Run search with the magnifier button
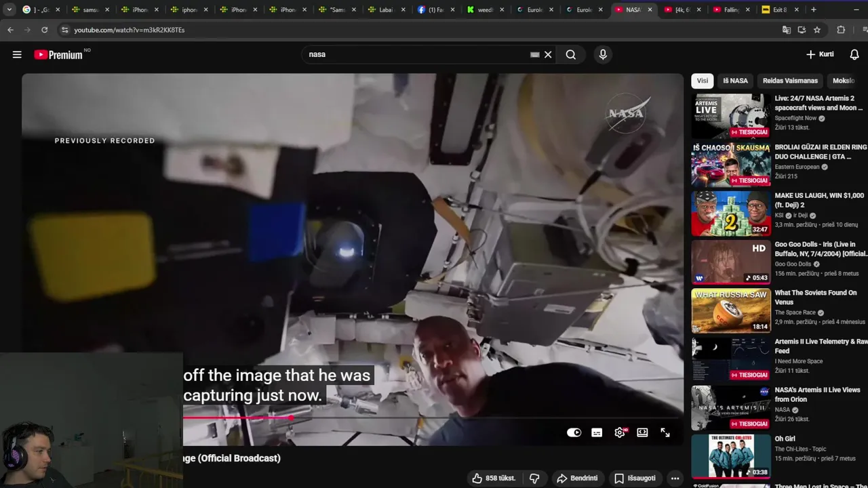Image resolution: width=868 pixels, height=488 pixels. tap(571, 55)
